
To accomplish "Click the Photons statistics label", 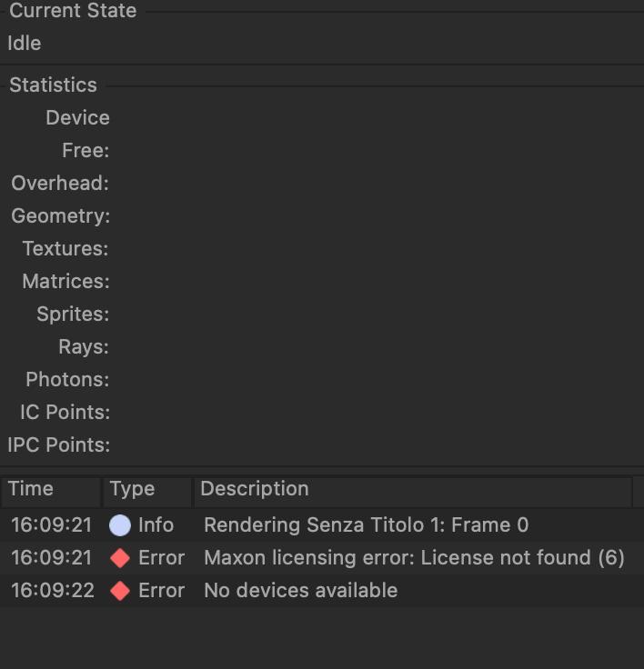I will 67,379.
